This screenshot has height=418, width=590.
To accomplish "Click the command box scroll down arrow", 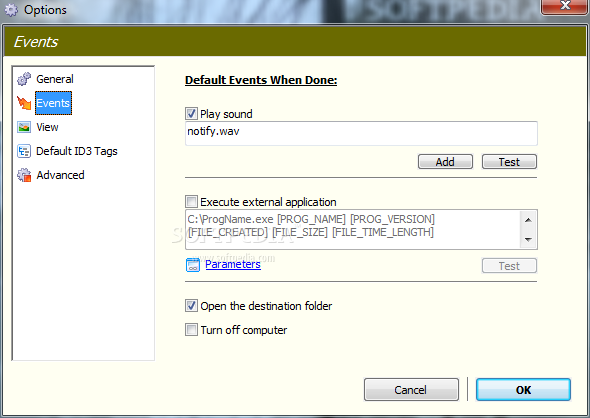I will pyautogui.click(x=528, y=239).
